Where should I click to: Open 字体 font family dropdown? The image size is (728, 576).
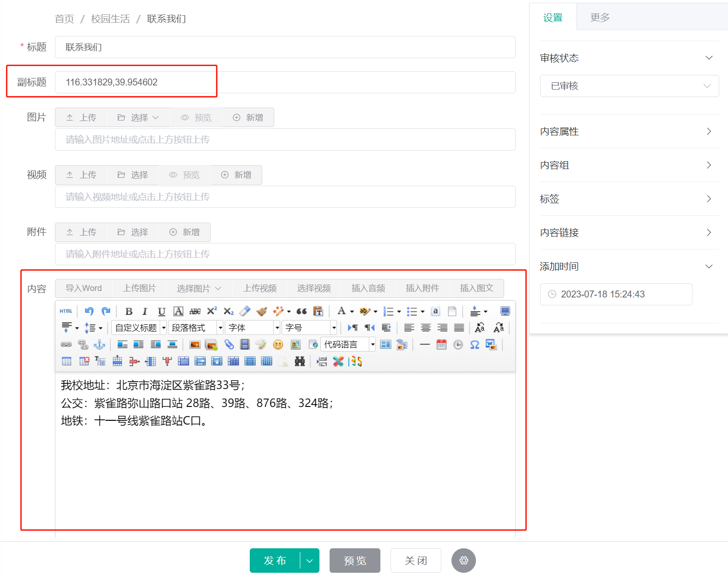[253, 328]
